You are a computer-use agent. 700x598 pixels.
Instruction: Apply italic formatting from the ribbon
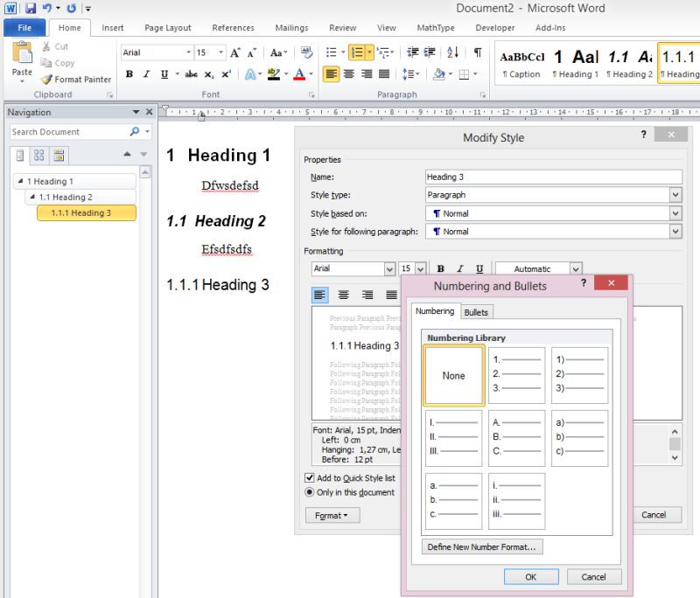click(x=144, y=74)
